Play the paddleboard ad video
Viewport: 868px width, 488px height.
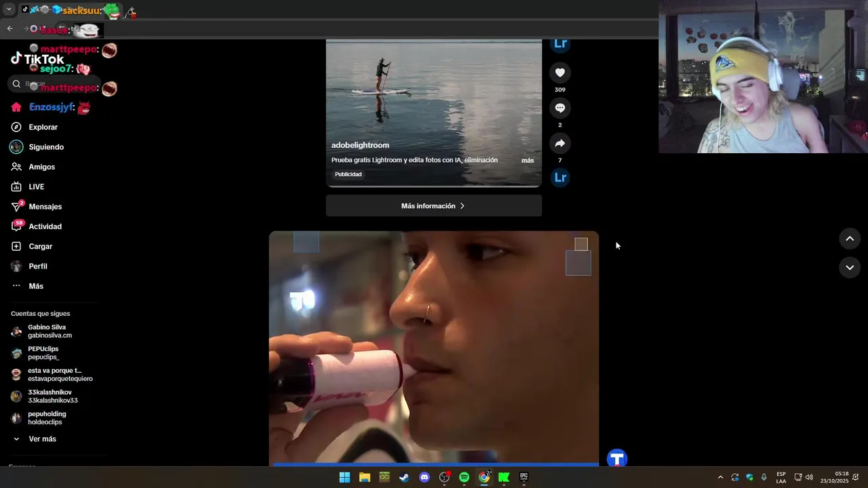click(x=433, y=113)
